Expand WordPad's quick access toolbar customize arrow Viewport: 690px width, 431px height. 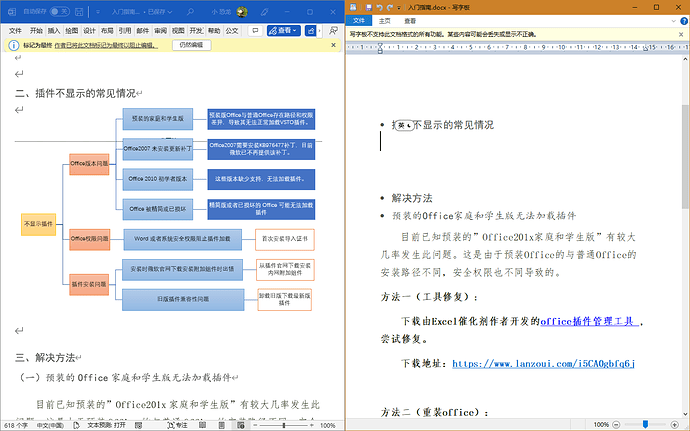coord(400,7)
